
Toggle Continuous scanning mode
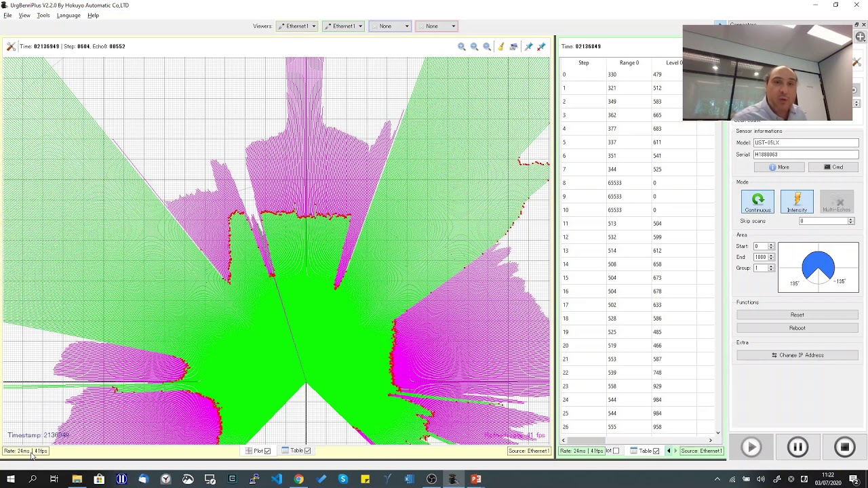pyautogui.click(x=757, y=202)
